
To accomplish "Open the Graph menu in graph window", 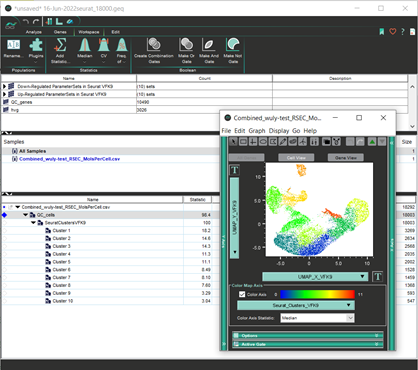I will tap(257, 131).
